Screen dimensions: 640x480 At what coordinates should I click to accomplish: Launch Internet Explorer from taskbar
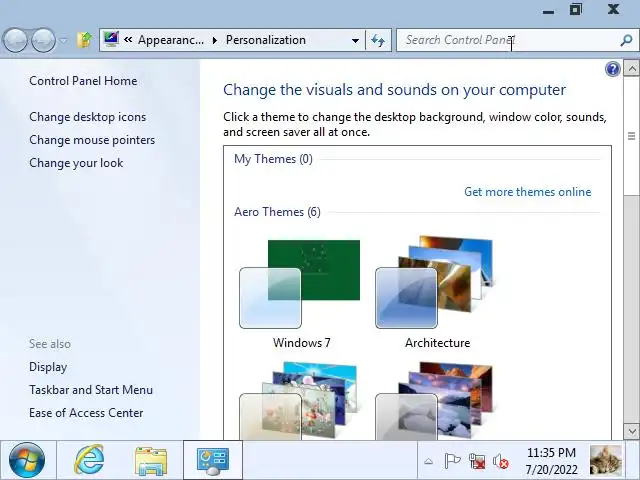(x=89, y=460)
